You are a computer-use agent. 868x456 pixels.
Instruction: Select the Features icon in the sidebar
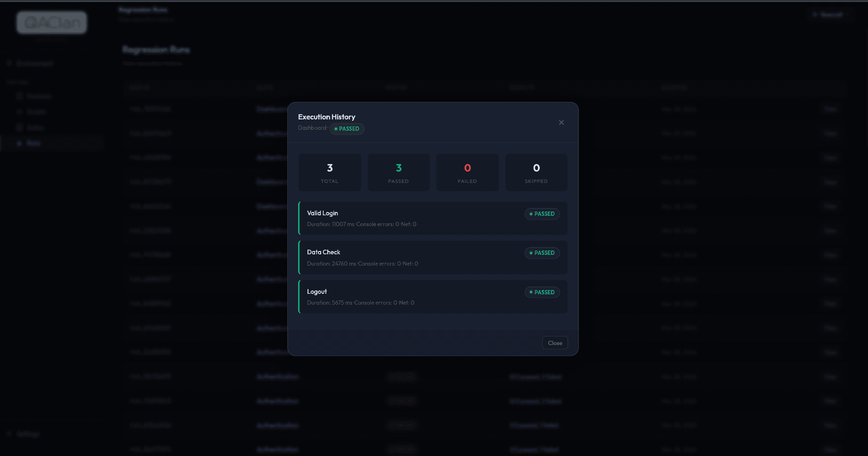pos(20,96)
